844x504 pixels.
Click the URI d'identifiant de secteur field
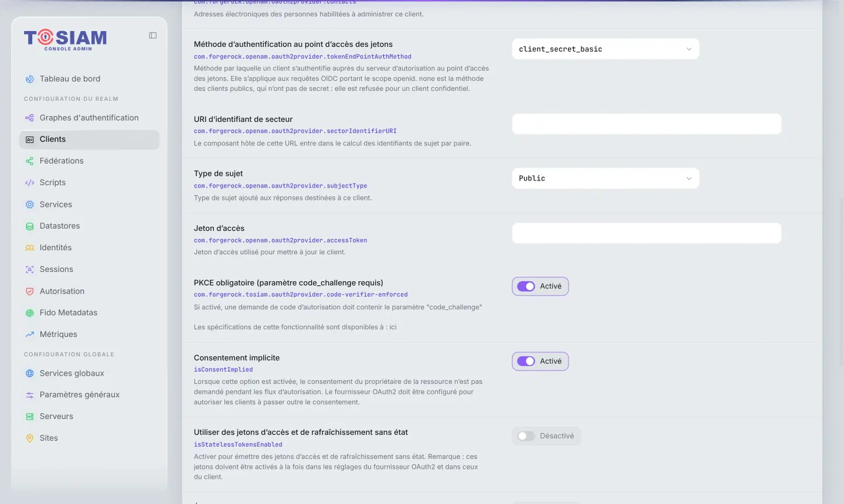point(646,124)
